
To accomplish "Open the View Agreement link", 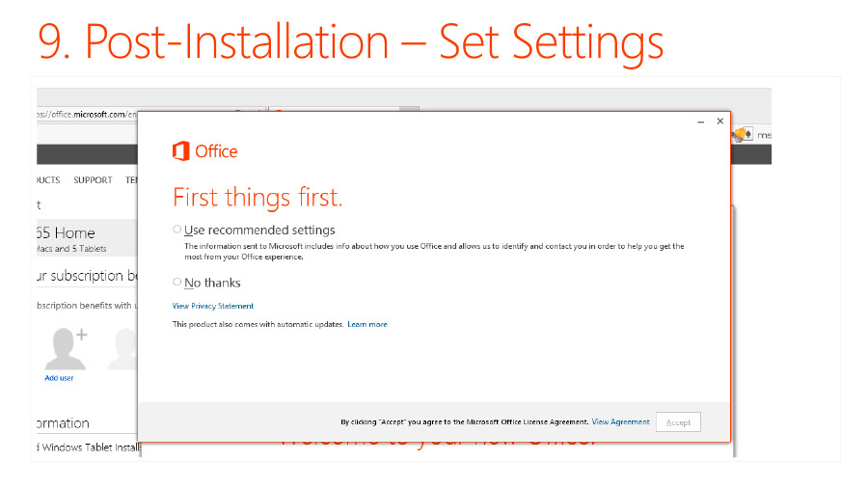I will (x=620, y=421).
